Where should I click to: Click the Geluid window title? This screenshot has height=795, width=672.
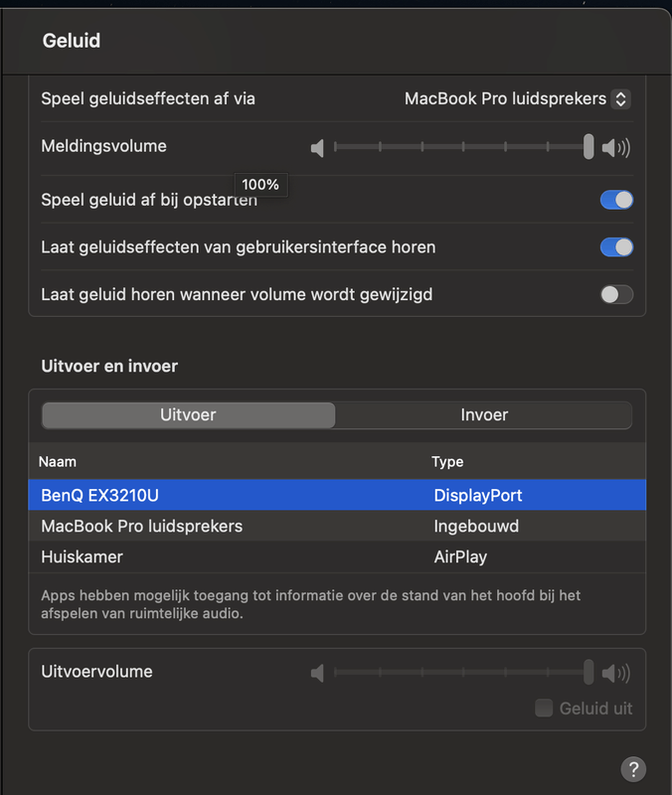[72, 42]
